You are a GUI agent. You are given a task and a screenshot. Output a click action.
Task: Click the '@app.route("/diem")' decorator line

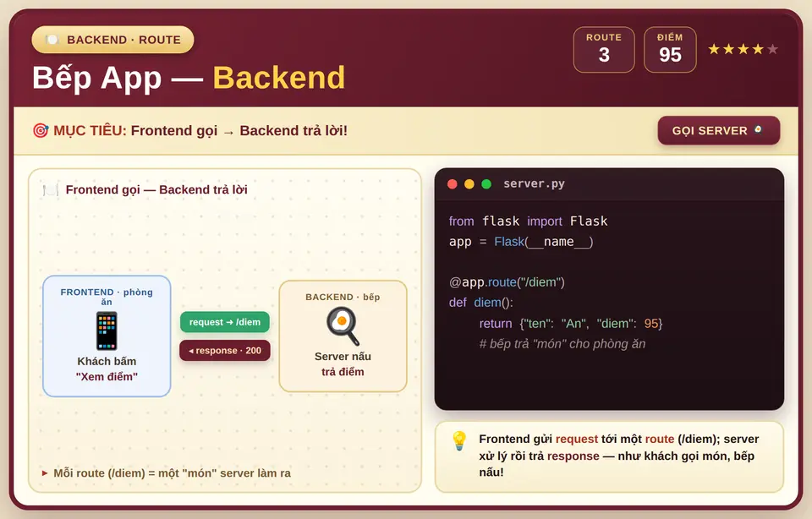coord(507,282)
